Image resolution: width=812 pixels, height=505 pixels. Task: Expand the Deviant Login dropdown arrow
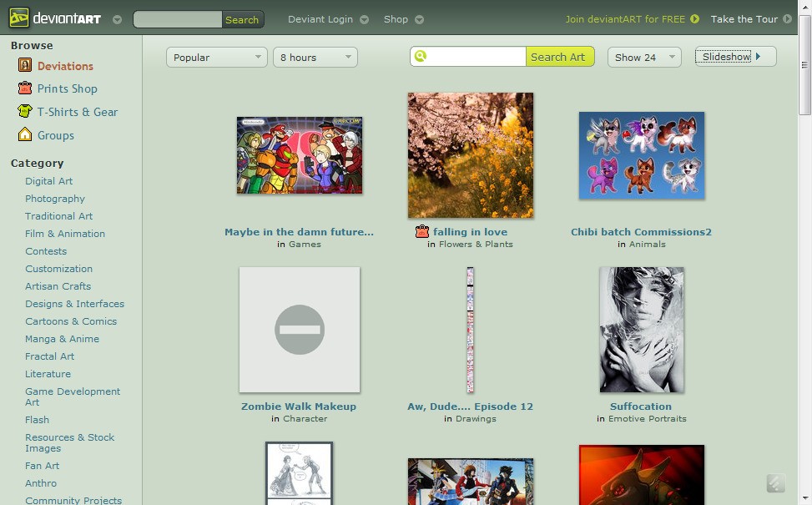pyautogui.click(x=364, y=20)
